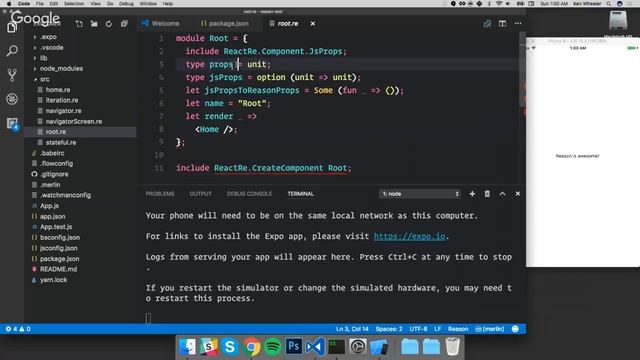This screenshot has width=640, height=360.
Task: Select the TERMINAL panel tab
Action: click(x=300, y=194)
